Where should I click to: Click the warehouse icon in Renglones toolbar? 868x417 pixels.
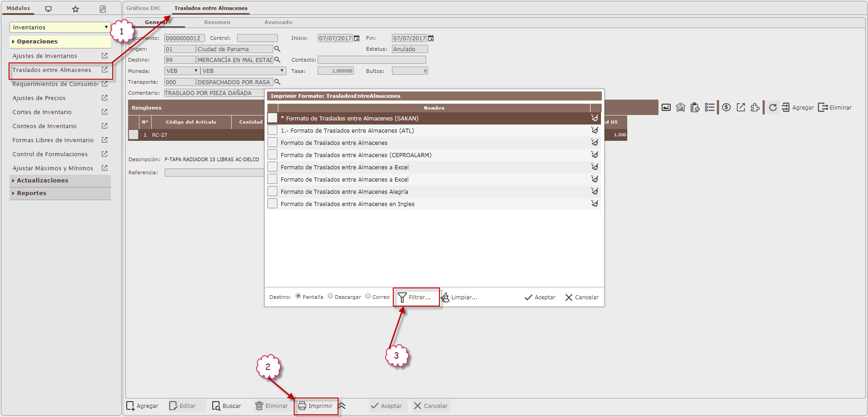(681, 107)
